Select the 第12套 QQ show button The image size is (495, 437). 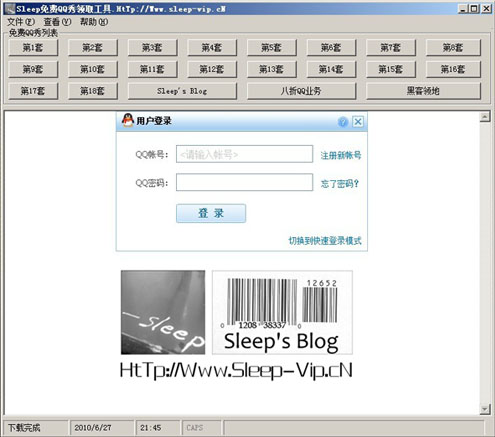click(212, 69)
